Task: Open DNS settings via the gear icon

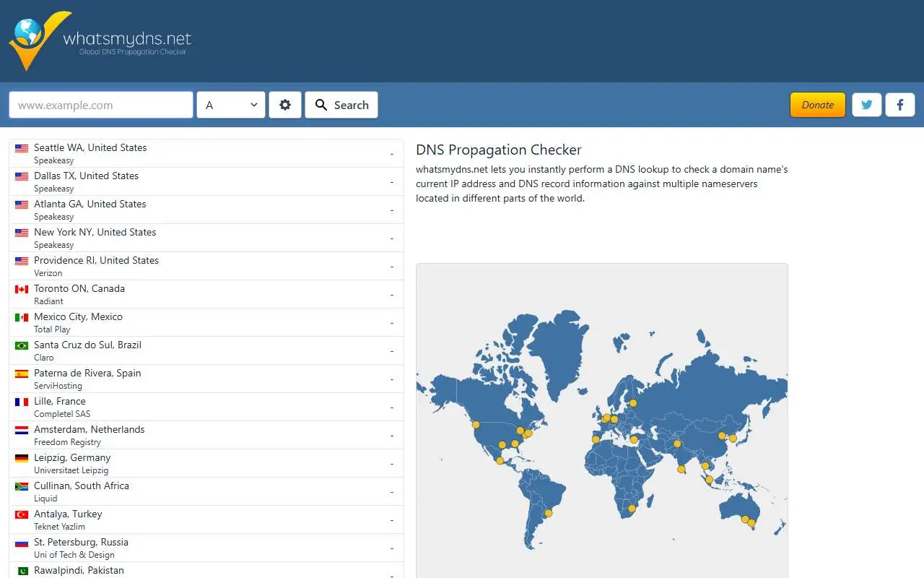Action: pos(285,105)
